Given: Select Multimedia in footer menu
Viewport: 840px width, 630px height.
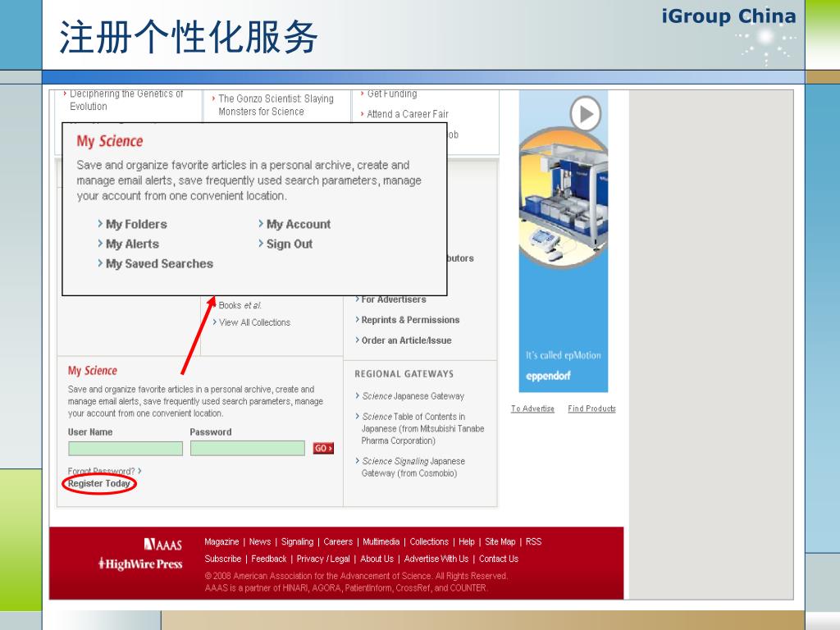Looking at the screenshot, I should (381, 541).
